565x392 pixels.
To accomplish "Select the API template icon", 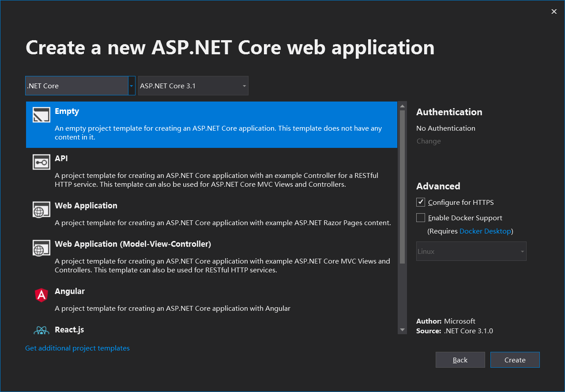I will 41,162.
